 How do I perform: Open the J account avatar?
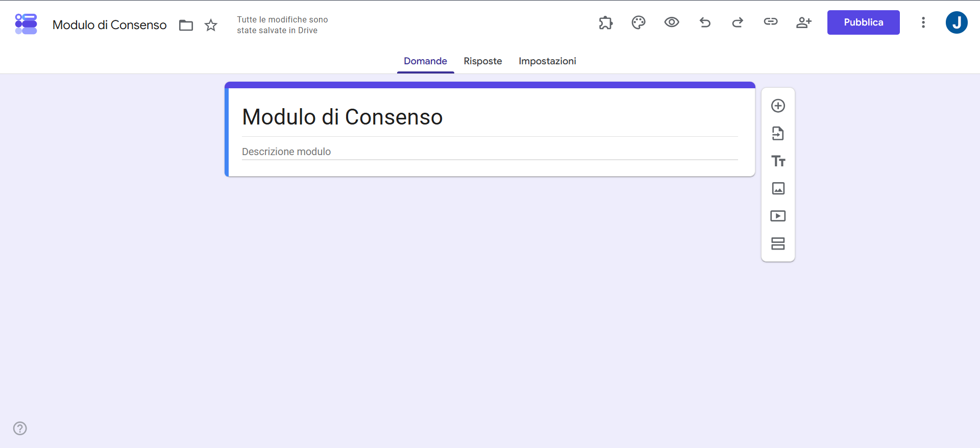point(957,22)
